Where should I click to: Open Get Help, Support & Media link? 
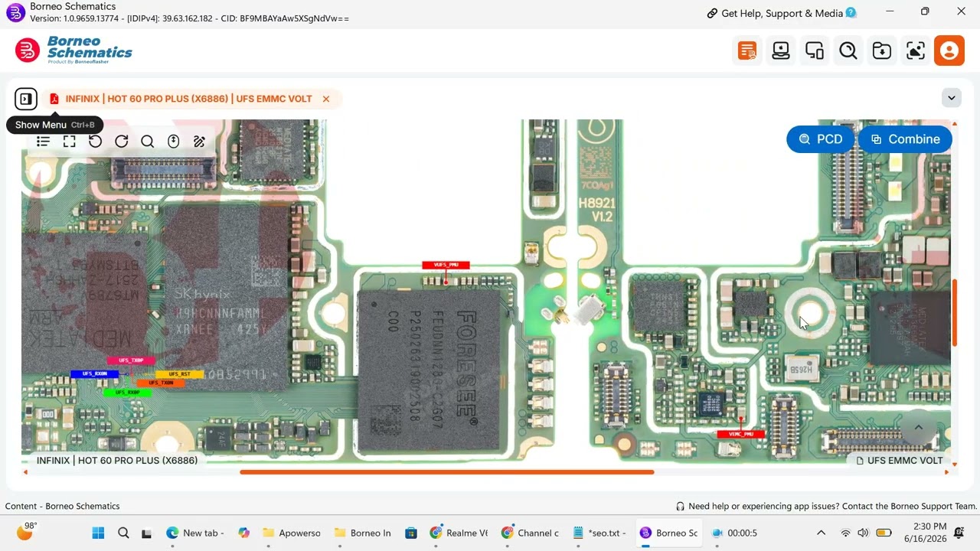[x=775, y=13]
